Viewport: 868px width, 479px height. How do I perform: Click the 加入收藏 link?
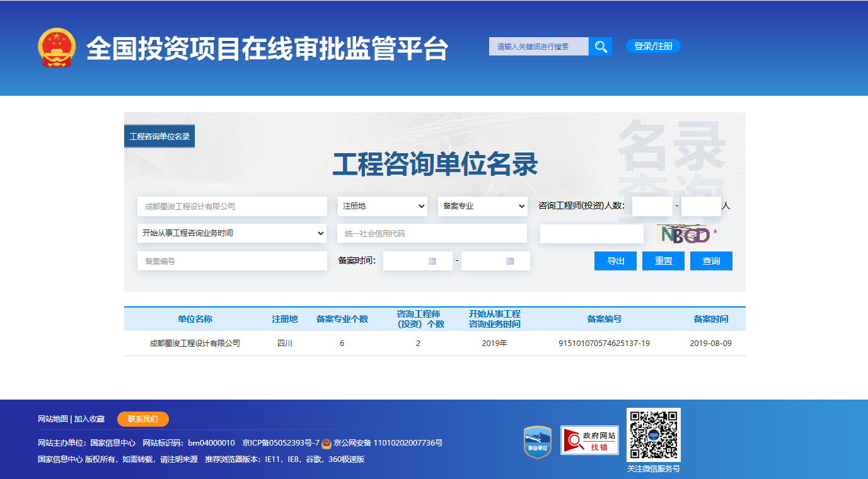pyautogui.click(x=90, y=419)
